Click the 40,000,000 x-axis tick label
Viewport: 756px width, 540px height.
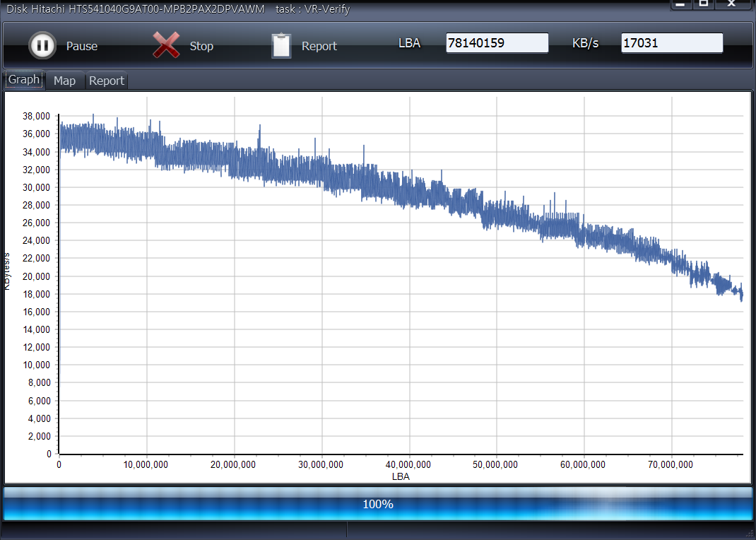(x=410, y=464)
